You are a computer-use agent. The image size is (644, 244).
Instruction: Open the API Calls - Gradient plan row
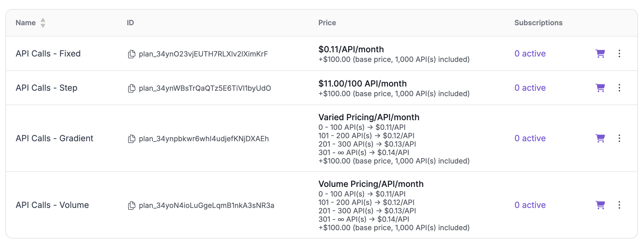tap(54, 139)
